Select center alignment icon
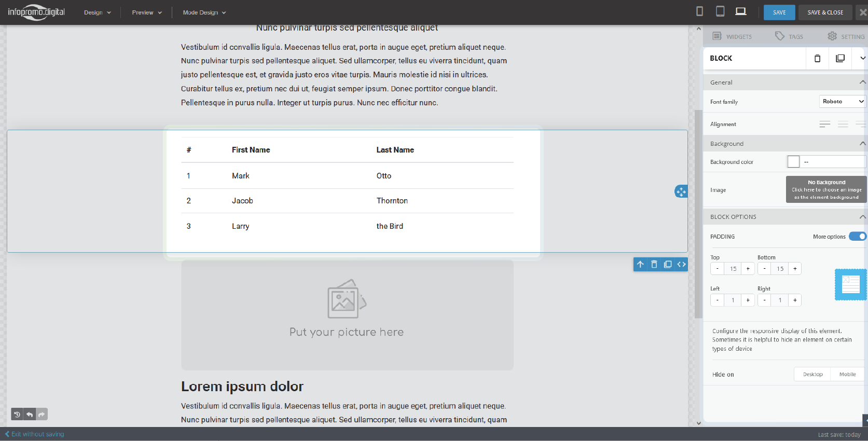The height and width of the screenshot is (441, 868). click(x=843, y=124)
